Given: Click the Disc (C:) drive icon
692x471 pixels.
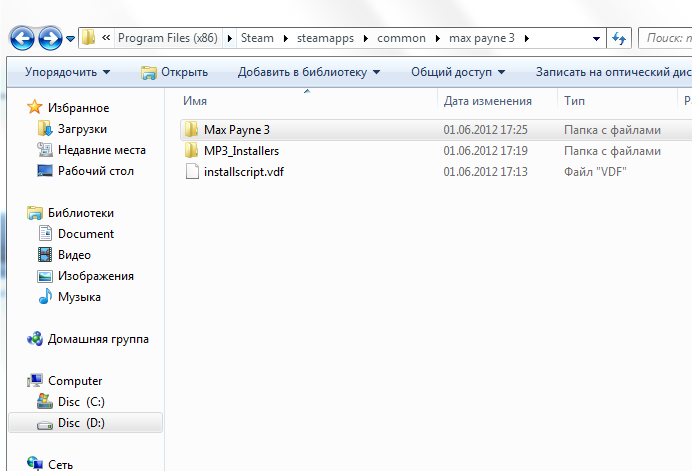Looking at the screenshot, I should (x=45, y=401).
